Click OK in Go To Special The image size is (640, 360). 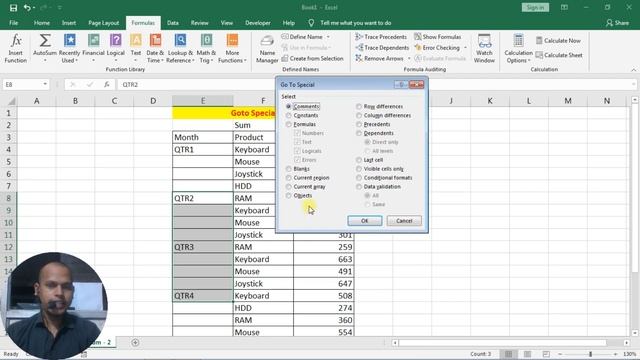tap(364, 221)
